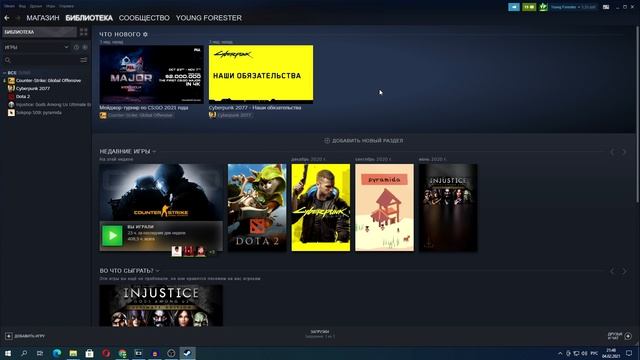Screen dimensions: 640x360
Task: Shift the НЕДАВНИЕ ИГРЫ shelf right
Action: [x=624, y=152]
